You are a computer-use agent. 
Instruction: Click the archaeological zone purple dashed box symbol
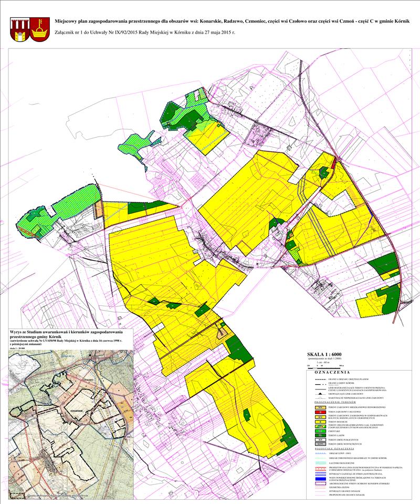[x=320, y=484]
